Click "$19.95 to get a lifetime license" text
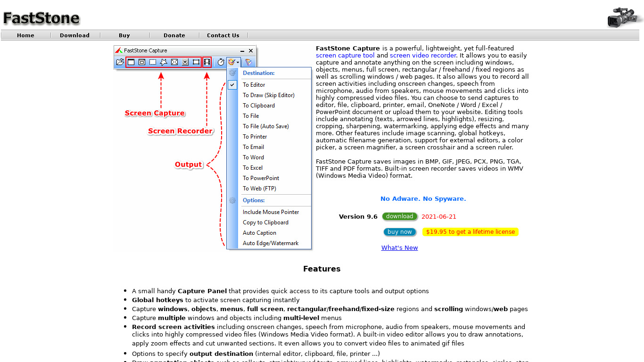Viewport: 644px width, 362px height. pyautogui.click(x=471, y=232)
